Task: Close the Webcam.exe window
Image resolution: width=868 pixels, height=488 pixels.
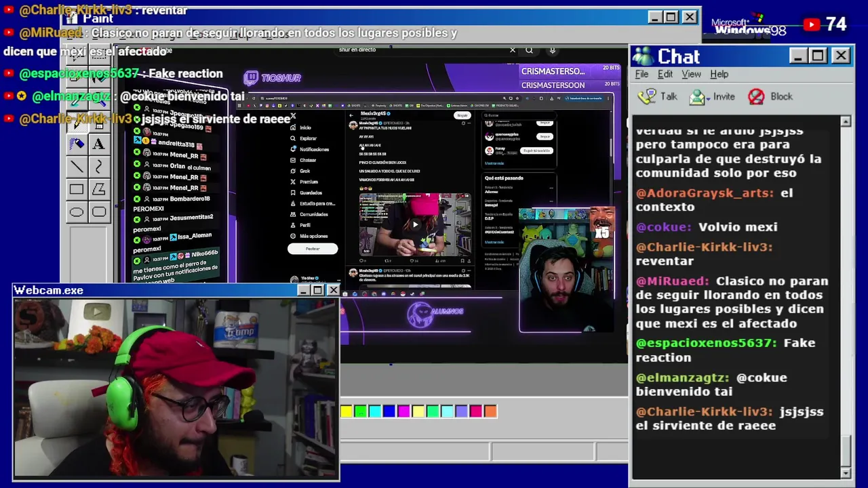Action: pos(333,290)
